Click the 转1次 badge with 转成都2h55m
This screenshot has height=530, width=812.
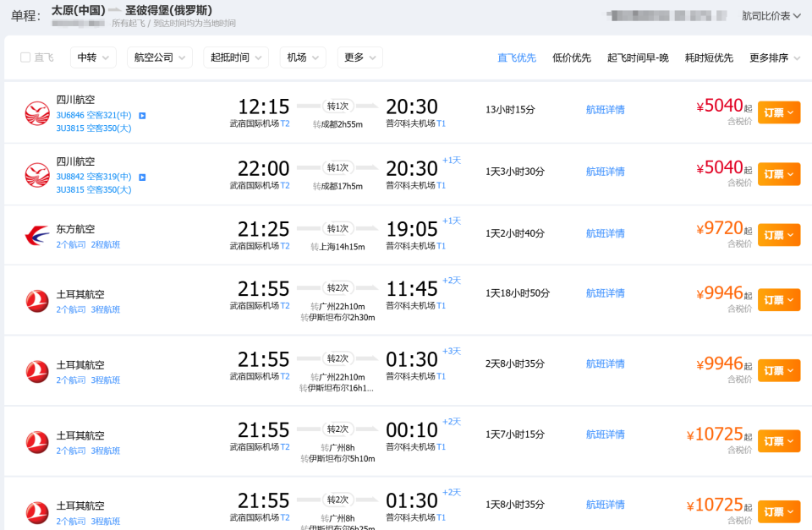coord(337,107)
